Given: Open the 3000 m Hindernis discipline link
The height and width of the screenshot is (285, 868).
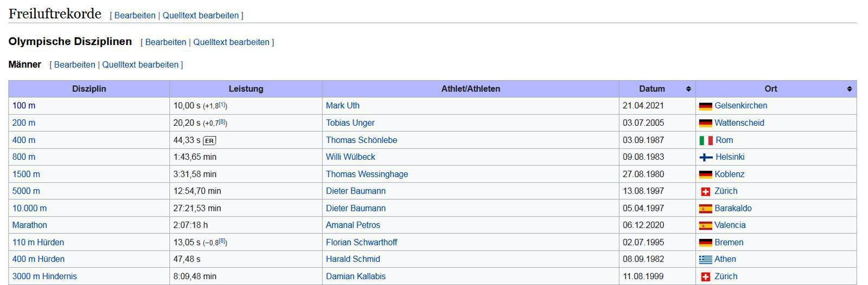Looking at the screenshot, I should 44,276.
